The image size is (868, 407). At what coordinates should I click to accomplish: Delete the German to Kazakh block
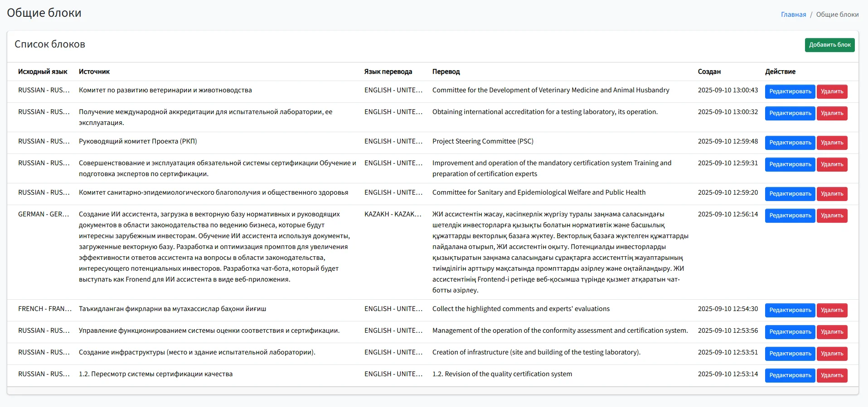pos(832,215)
